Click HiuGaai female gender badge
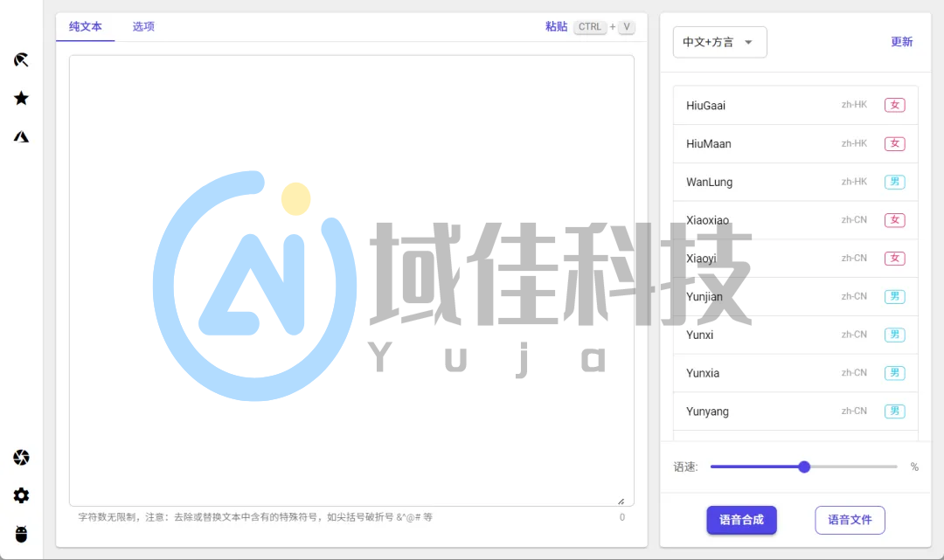 tap(895, 105)
